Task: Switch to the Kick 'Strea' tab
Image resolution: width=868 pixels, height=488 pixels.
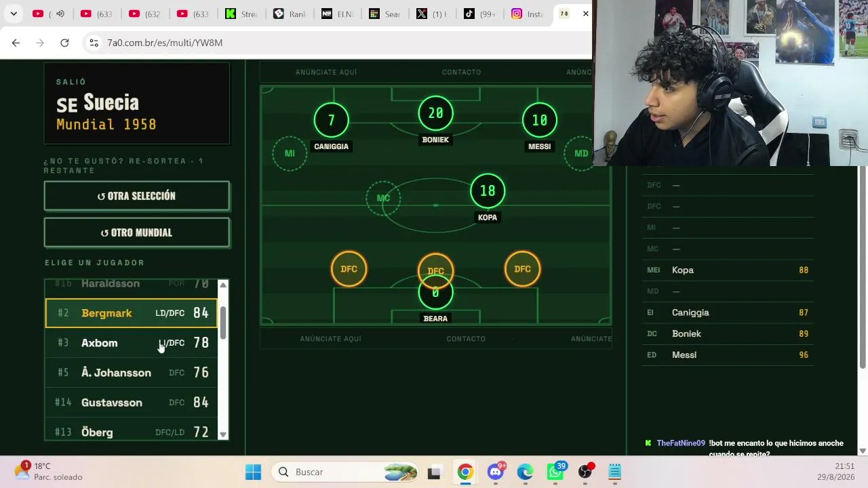Action: click(241, 14)
